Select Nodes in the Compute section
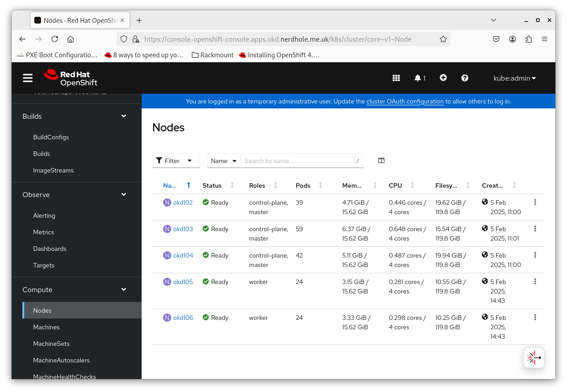The height and width of the screenshot is (392, 567). click(x=82, y=310)
